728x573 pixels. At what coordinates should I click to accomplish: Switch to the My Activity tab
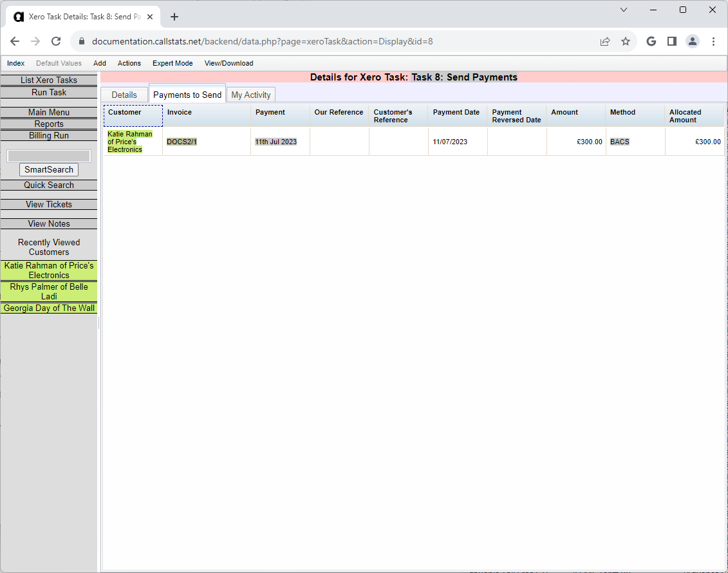coord(251,95)
